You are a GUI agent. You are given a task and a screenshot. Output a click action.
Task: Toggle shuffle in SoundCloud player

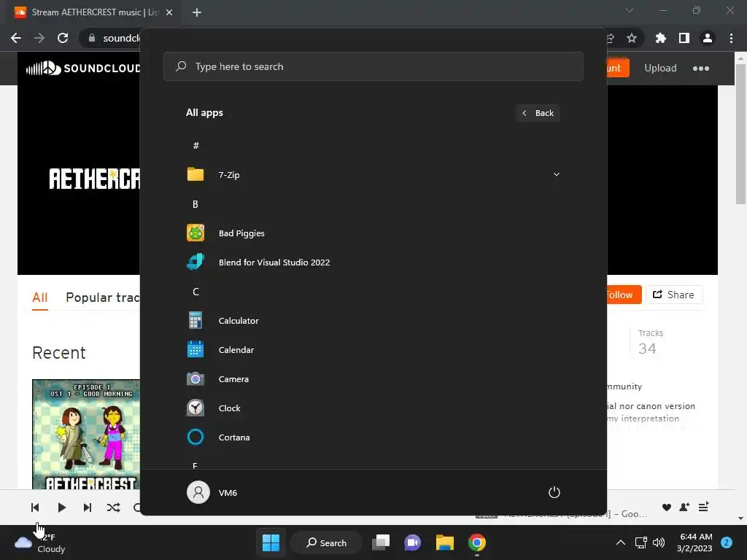pyautogui.click(x=113, y=507)
